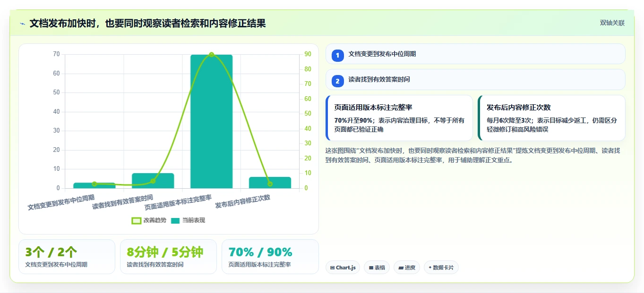This screenshot has height=293, width=644.
Task: Click the 数据卡片 tag chip
Action: pyautogui.click(x=441, y=268)
